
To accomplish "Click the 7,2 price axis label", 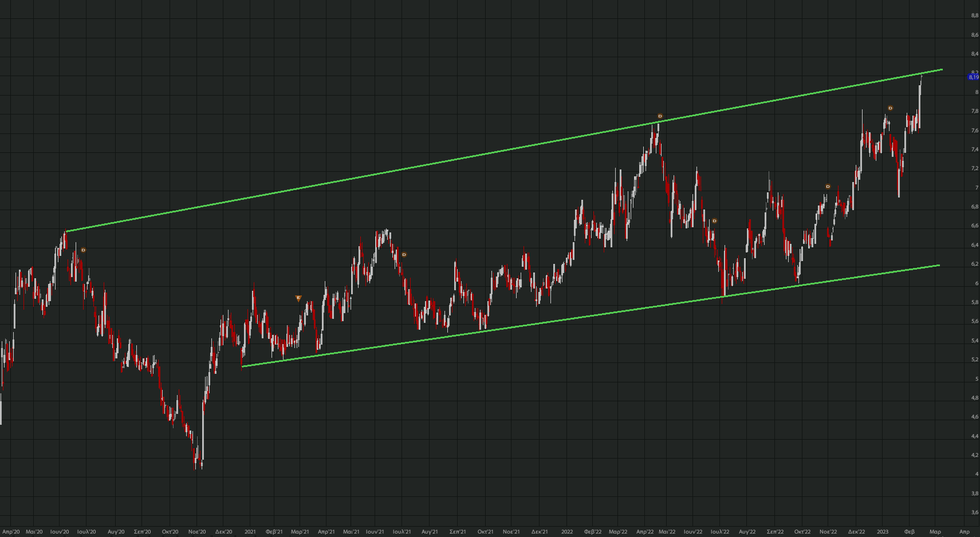I will click(975, 169).
